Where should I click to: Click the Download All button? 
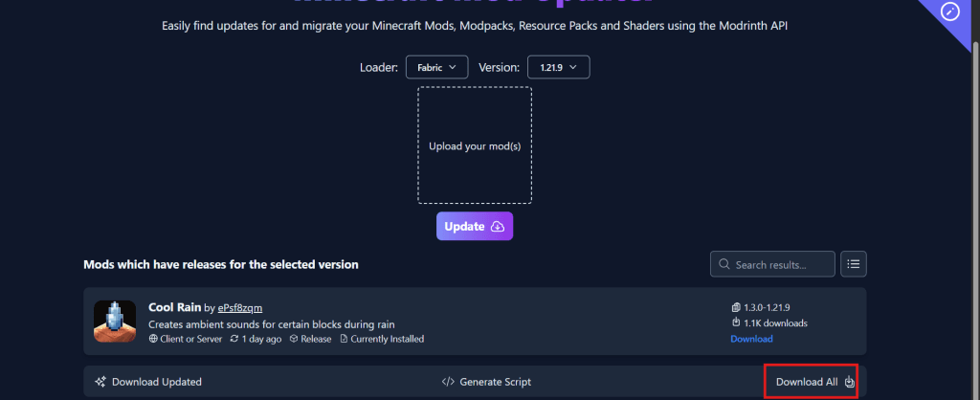pyautogui.click(x=813, y=382)
